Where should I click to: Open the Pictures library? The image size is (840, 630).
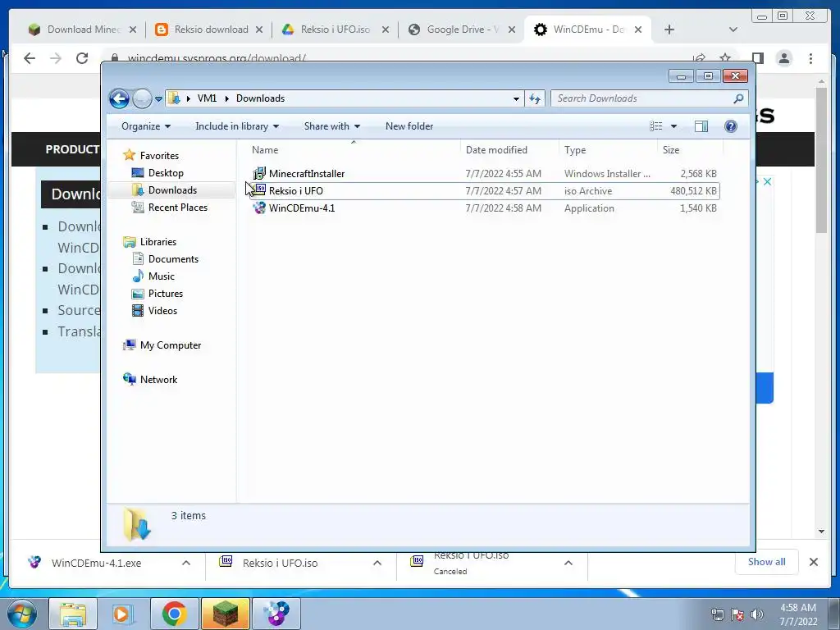coord(166,294)
